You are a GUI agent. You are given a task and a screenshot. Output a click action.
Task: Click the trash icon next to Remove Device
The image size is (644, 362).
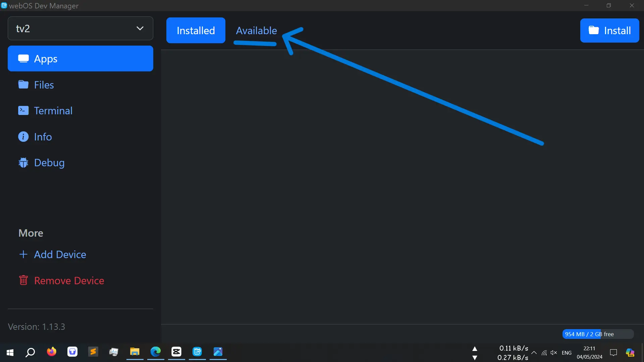tap(23, 280)
